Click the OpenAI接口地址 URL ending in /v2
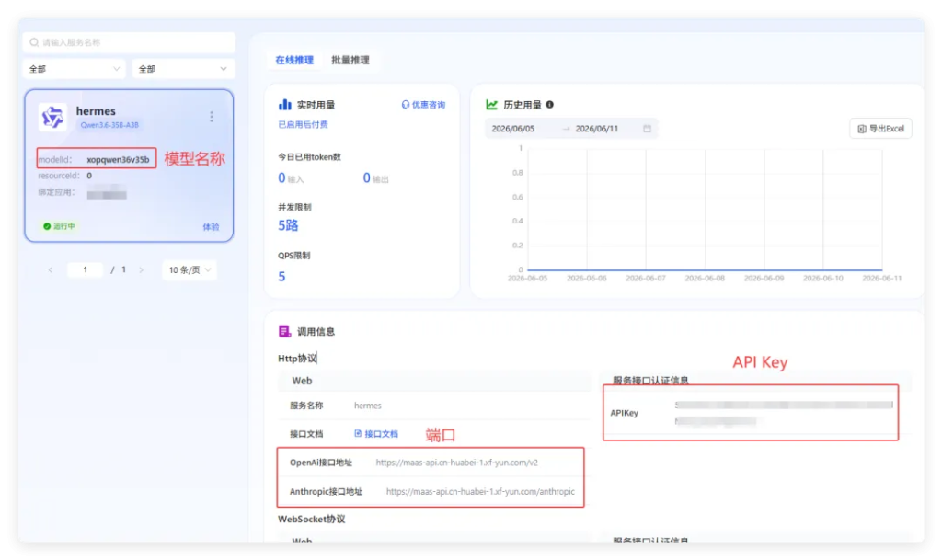Viewport: 942px width, 560px height. 456,463
